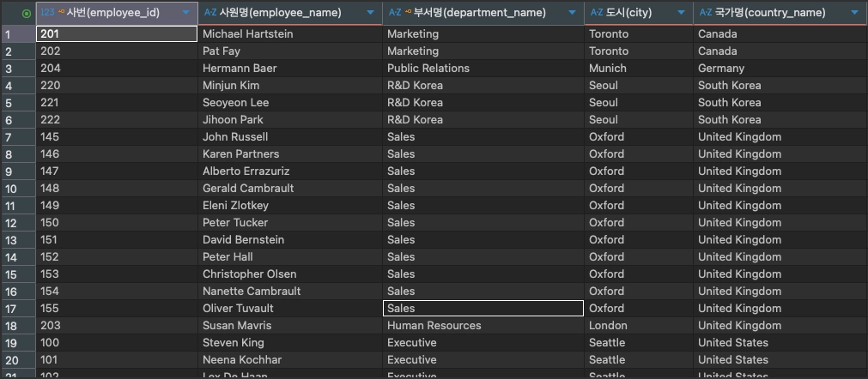Select Marketing cell in Michael Hartstein row

(483, 34)
